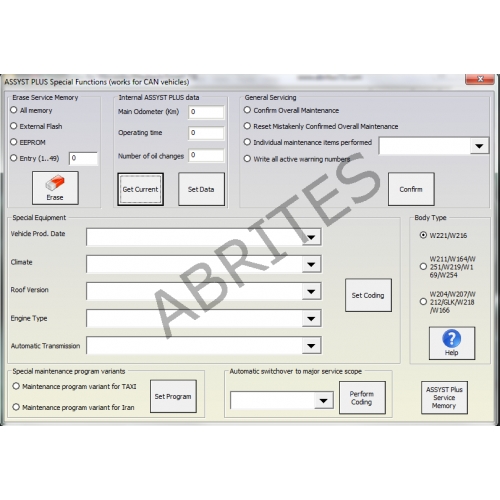This screenshot has width=500, height=500.
Task: Open the Climate dropdown list
Action: (311, 264)
